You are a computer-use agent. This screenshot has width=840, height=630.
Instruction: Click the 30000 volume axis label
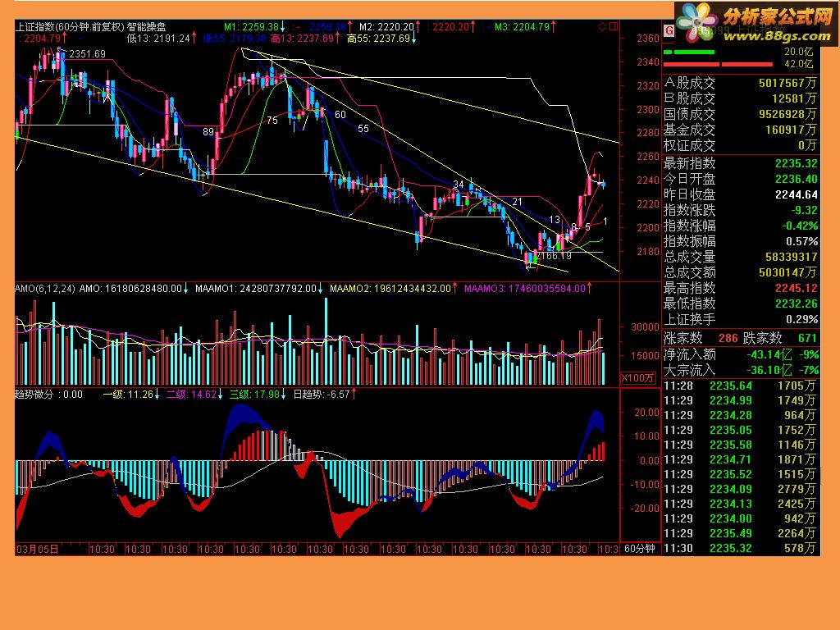coord(645,327)
